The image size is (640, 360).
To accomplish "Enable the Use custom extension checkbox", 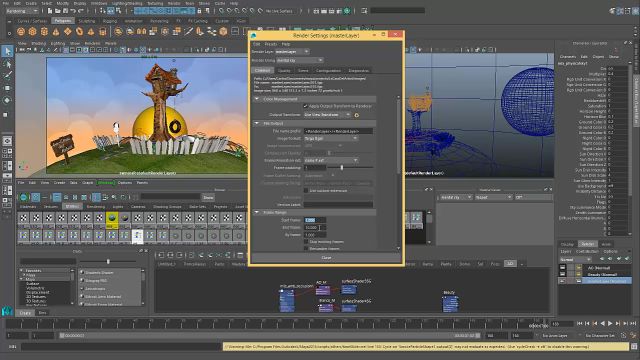I will tap(306, 191).
